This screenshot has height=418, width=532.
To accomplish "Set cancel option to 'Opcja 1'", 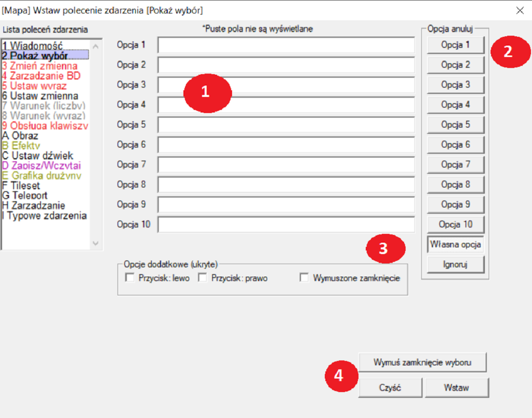I will [x=455, y=45].
